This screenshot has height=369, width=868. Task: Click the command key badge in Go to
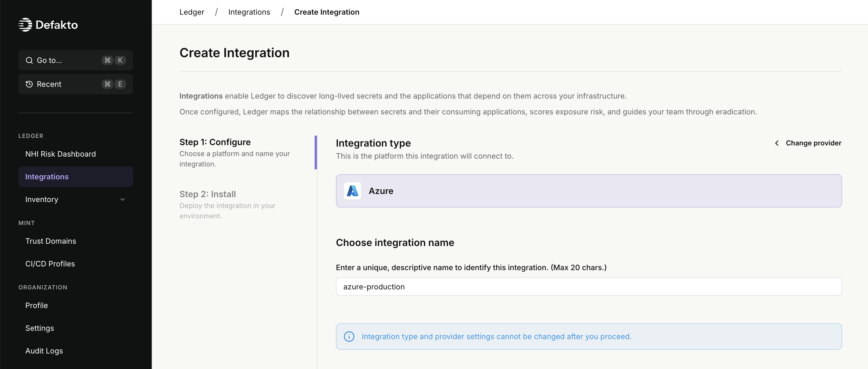[108, 60]
